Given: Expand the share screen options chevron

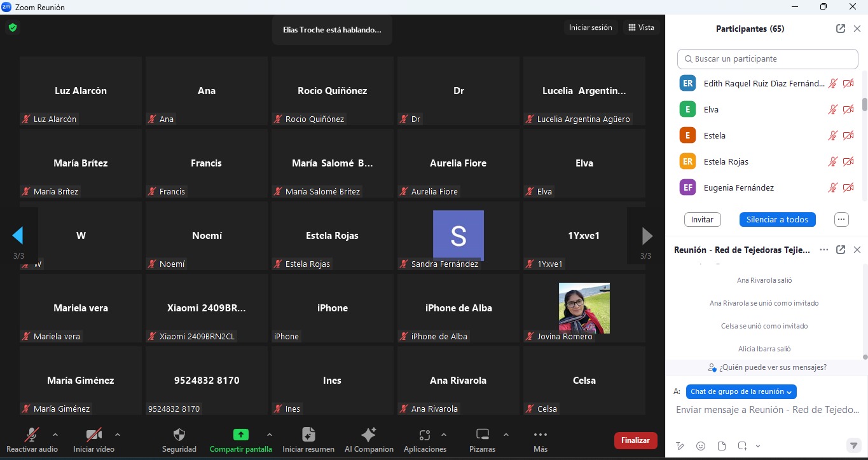Looking at the screenshot, I should point(269,435).
